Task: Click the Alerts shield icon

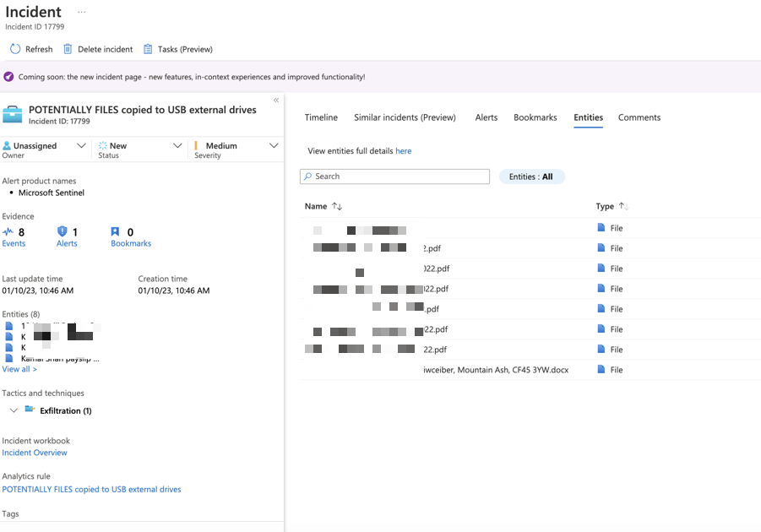Action: (62, 231)
